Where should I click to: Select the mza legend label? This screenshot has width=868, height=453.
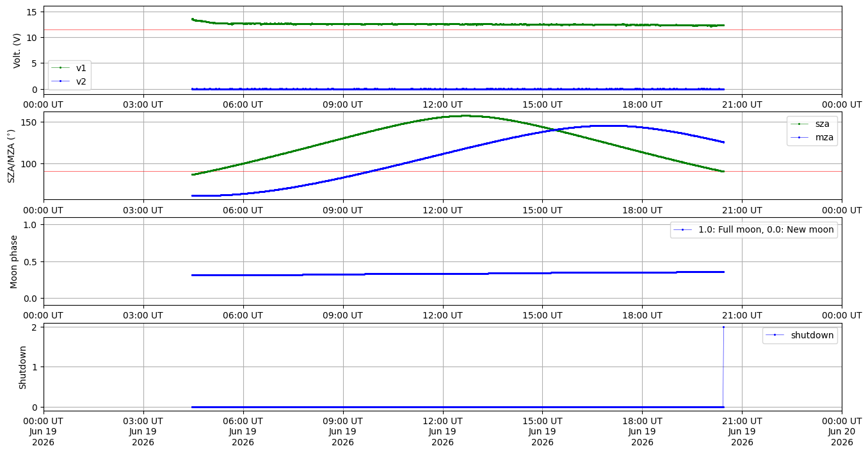click(823, 137)
